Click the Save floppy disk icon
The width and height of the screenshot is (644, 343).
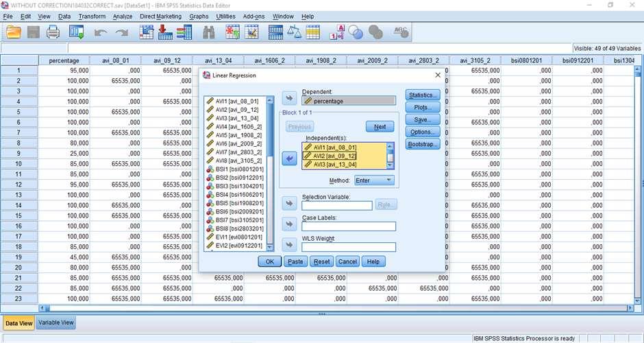(34, 32)
